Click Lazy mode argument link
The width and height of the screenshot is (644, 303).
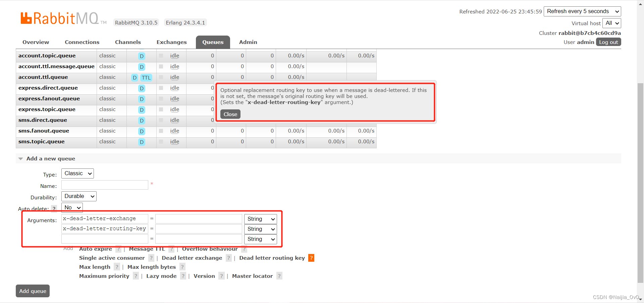[x=161, y=276]
